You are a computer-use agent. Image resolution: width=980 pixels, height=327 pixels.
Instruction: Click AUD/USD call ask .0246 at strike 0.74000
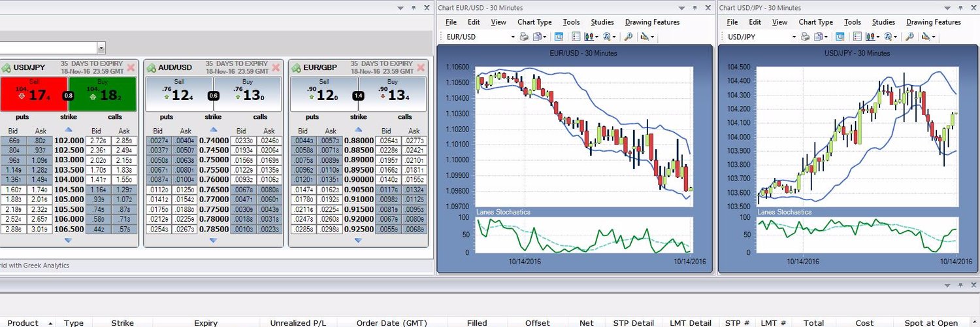click(269, 141)
